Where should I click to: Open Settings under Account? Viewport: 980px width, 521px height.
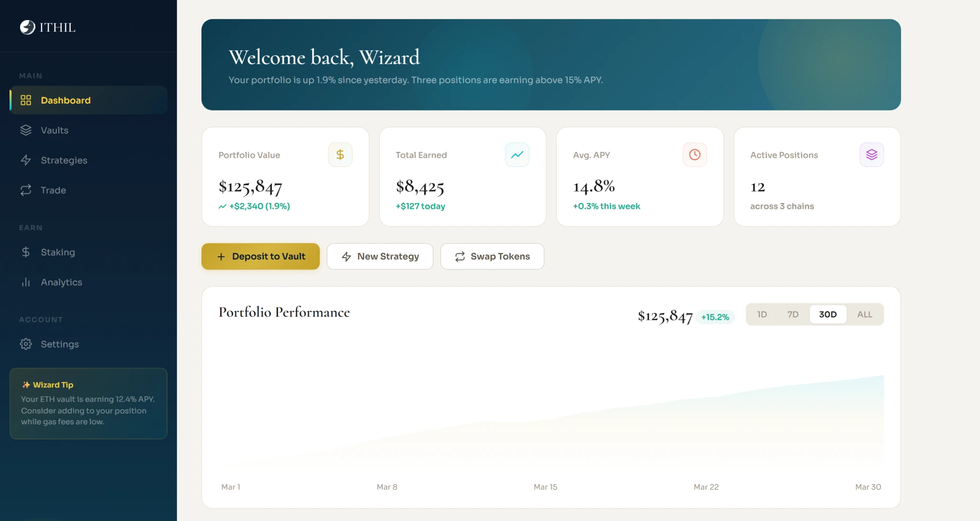[89, 344]
